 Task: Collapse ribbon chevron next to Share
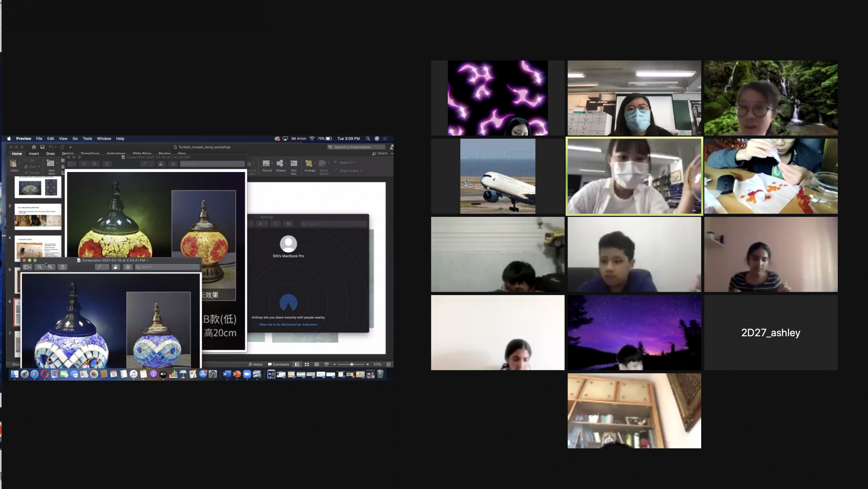tap(392, 153)
